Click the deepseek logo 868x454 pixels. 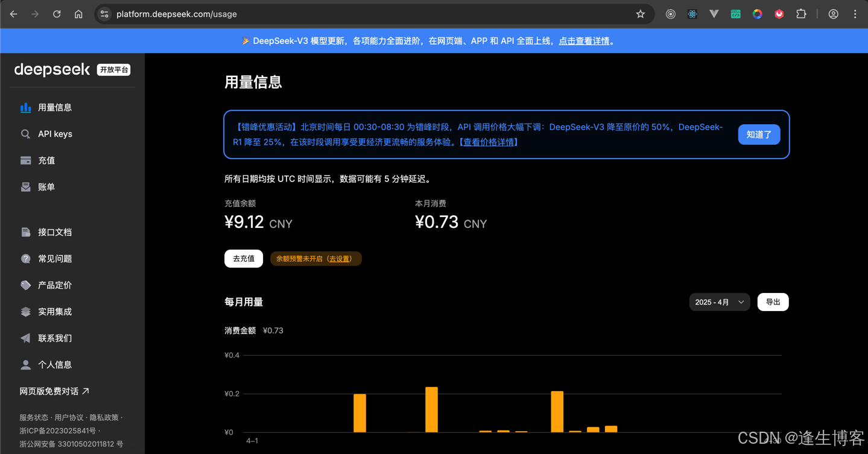52,70
